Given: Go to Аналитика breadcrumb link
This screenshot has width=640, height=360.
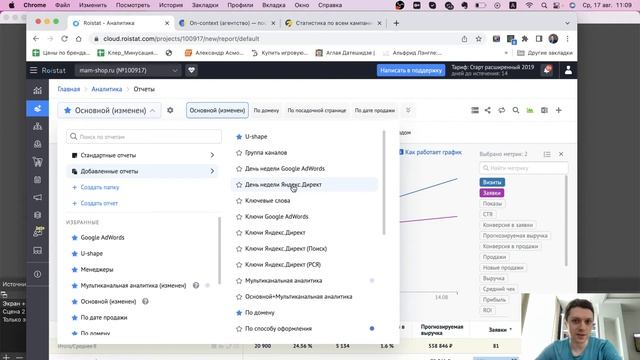Looking at the screenshot, I should (107, 89).
